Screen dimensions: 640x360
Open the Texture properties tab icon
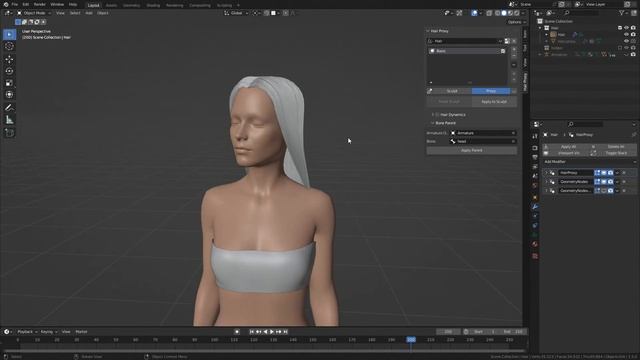click(x=535, y=256)
